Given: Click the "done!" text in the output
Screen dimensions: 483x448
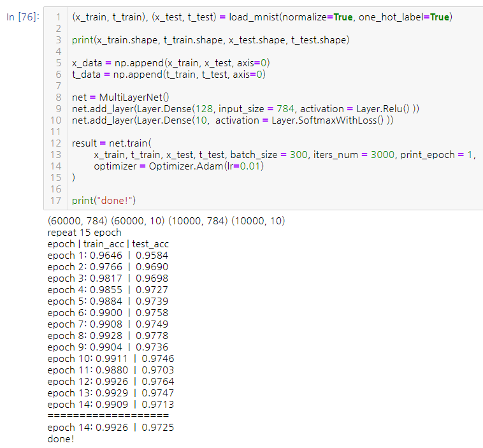Looking at the screenshot, I should click(x=61, y=439).
